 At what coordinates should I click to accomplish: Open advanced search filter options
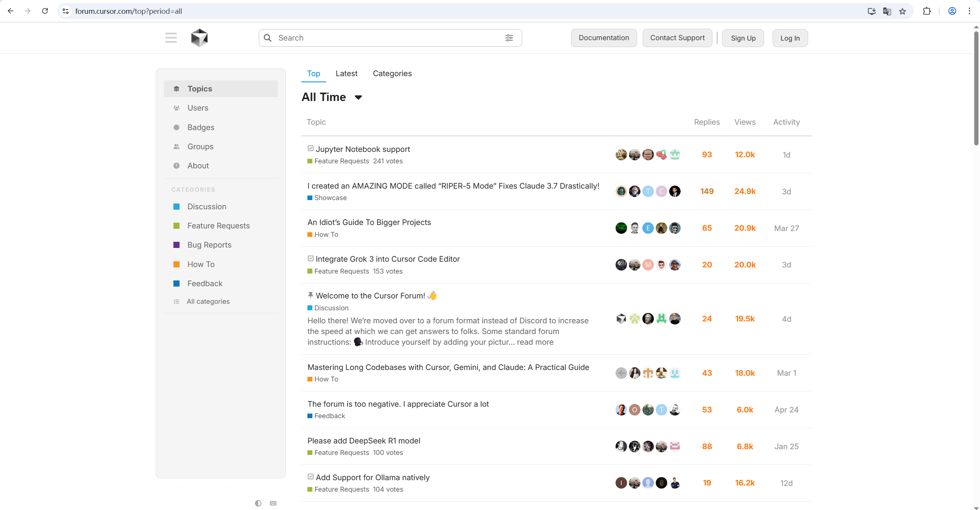(509, 38)
